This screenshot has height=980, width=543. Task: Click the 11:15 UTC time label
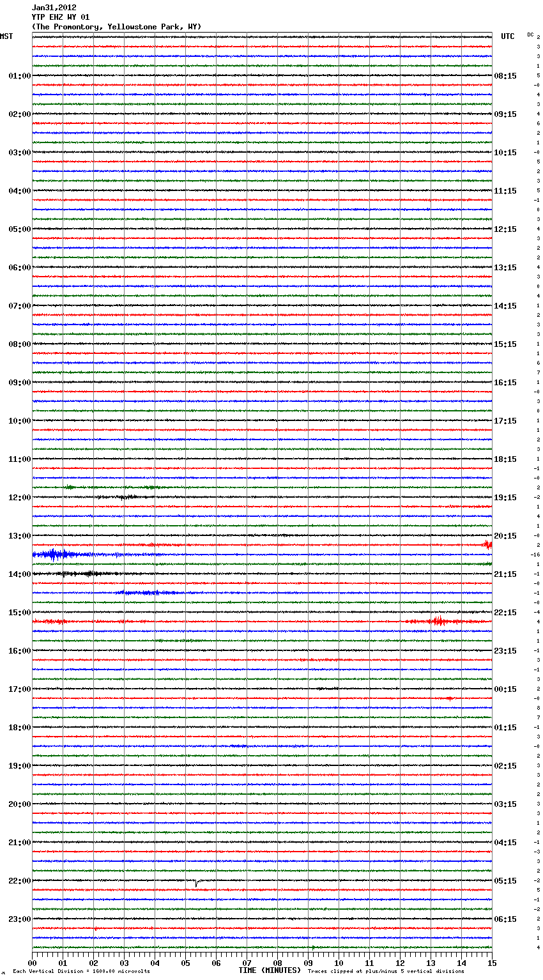point(505,191)
